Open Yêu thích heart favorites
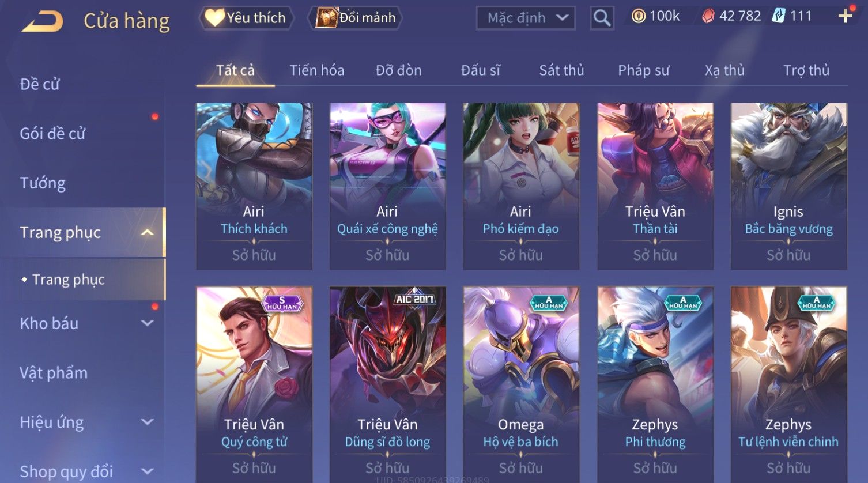This screenshot has height=483, width=868. pyautogui.click(x=246, y=18)
